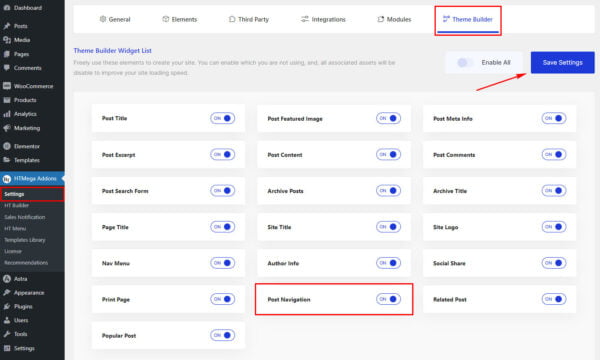Click the Theme Builder Widget List heading
The height and width of the screenshot is (360, 600).
(112, 50)
